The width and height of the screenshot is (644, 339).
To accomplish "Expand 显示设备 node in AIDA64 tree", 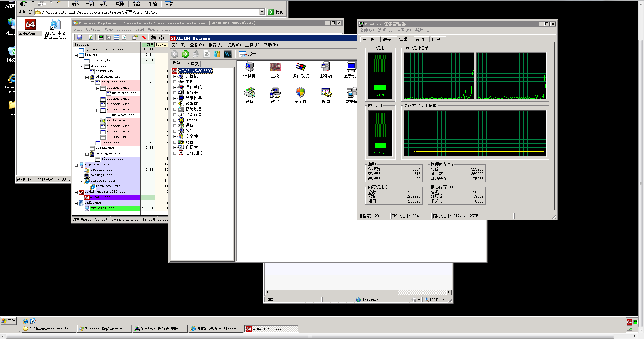I will tap(175, 98).
